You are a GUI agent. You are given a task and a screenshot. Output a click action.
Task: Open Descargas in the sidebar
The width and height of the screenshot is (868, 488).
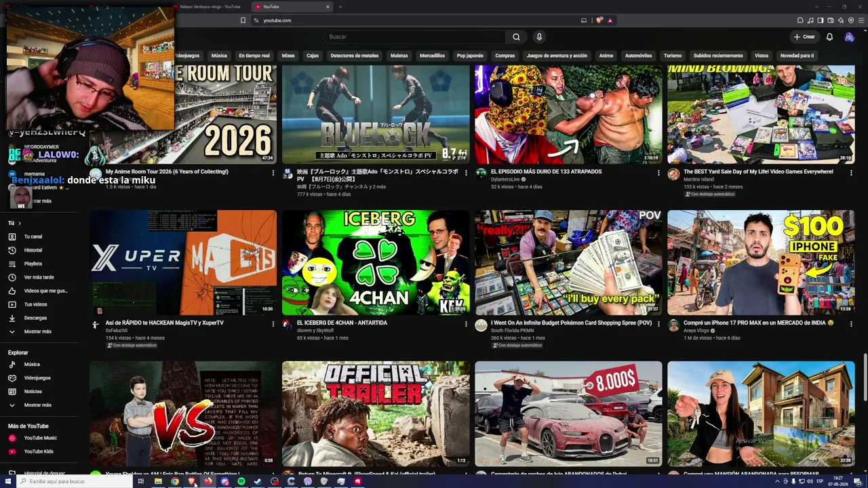(39, 318)
